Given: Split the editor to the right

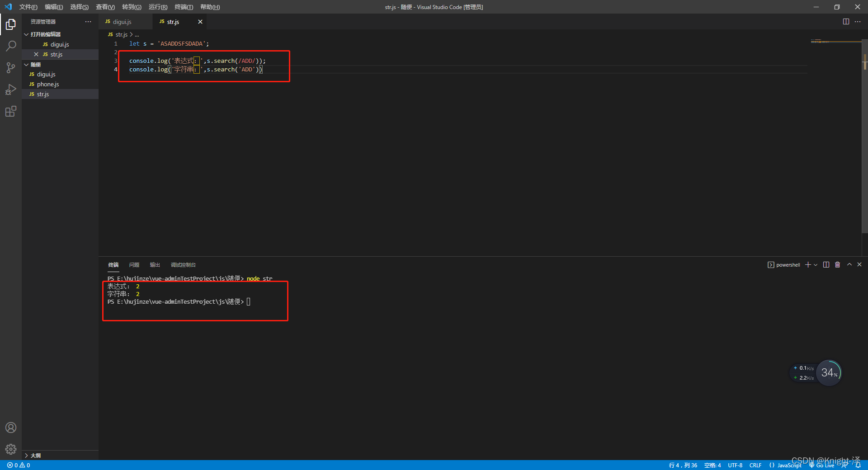Looking at the screenshot, I should click(x=846, y=22).
